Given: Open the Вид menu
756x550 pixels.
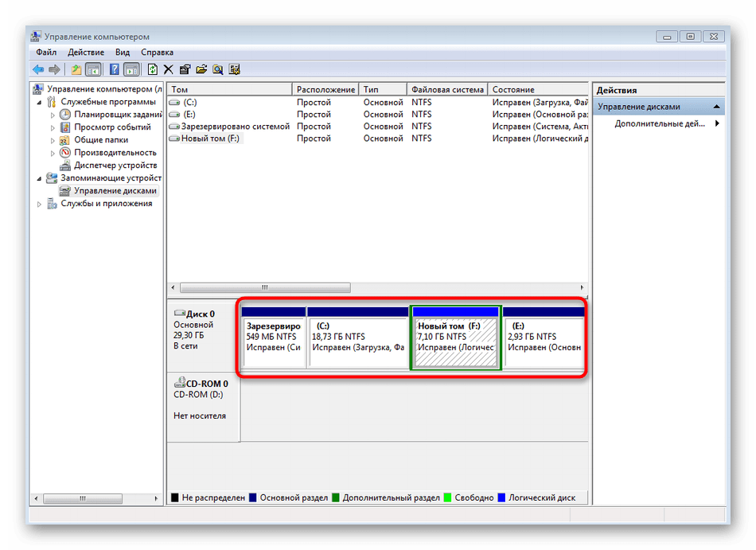Looking at the screenshot, I should pos(123,53).
